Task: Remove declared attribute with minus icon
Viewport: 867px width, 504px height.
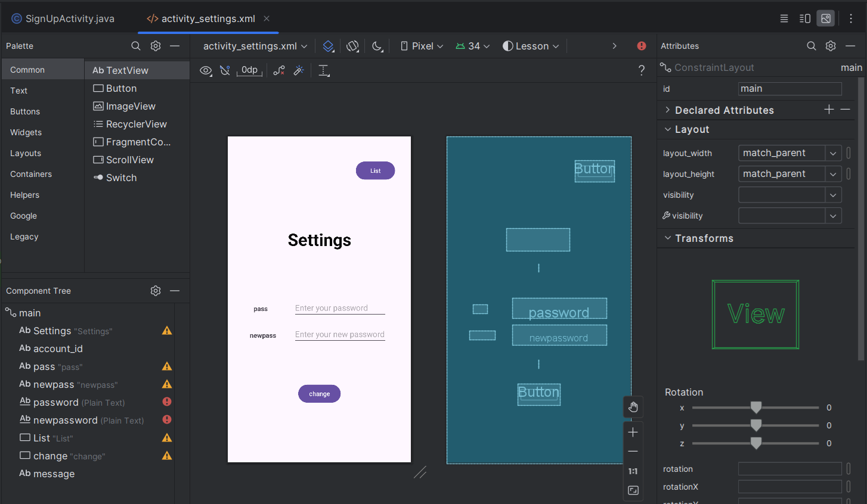Action: click(x=846, y=110)
